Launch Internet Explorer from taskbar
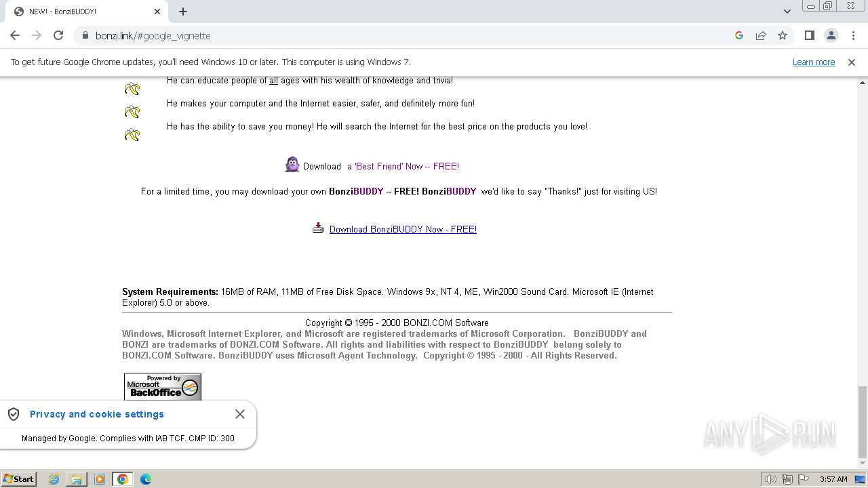 (54, 479)
